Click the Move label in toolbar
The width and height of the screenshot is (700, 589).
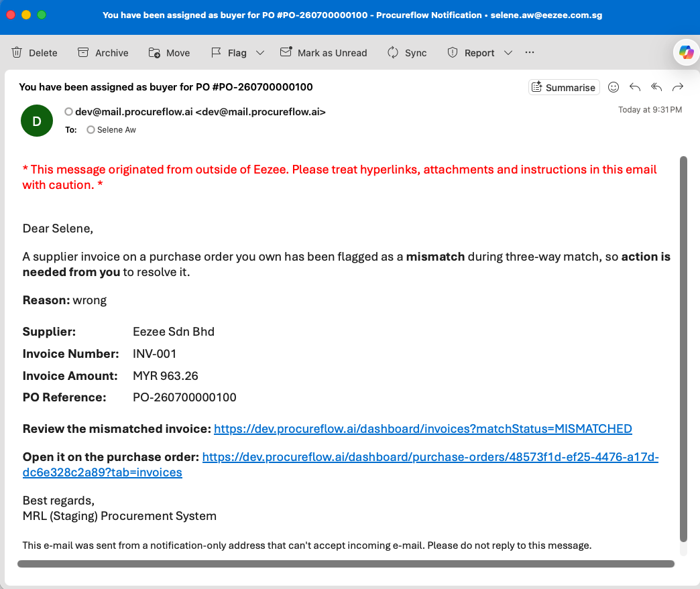178,53
